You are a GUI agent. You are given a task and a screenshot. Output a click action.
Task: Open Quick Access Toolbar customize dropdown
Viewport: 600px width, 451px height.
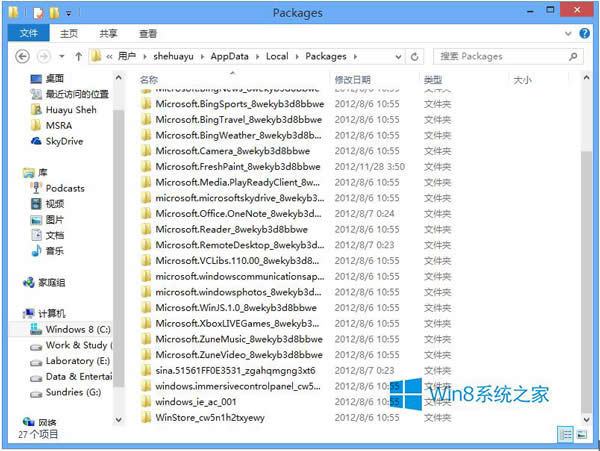[68, 13]
